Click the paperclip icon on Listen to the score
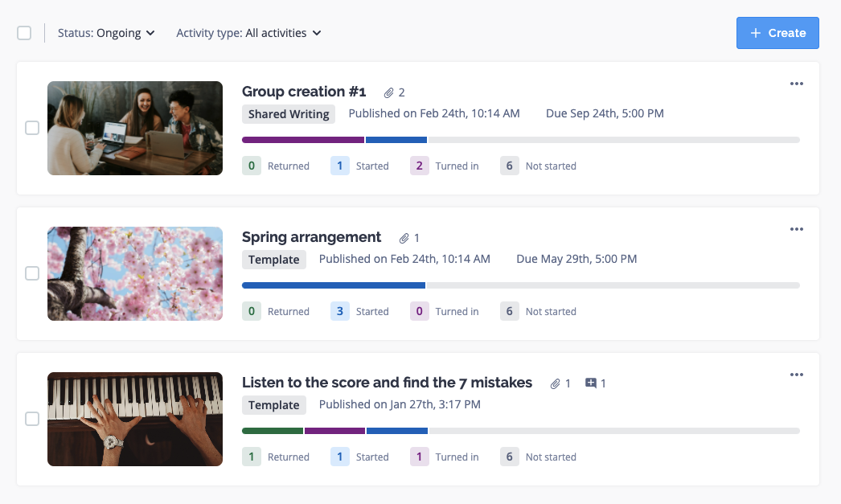Viewport: 841px width, 504px height. click(555, 383)
